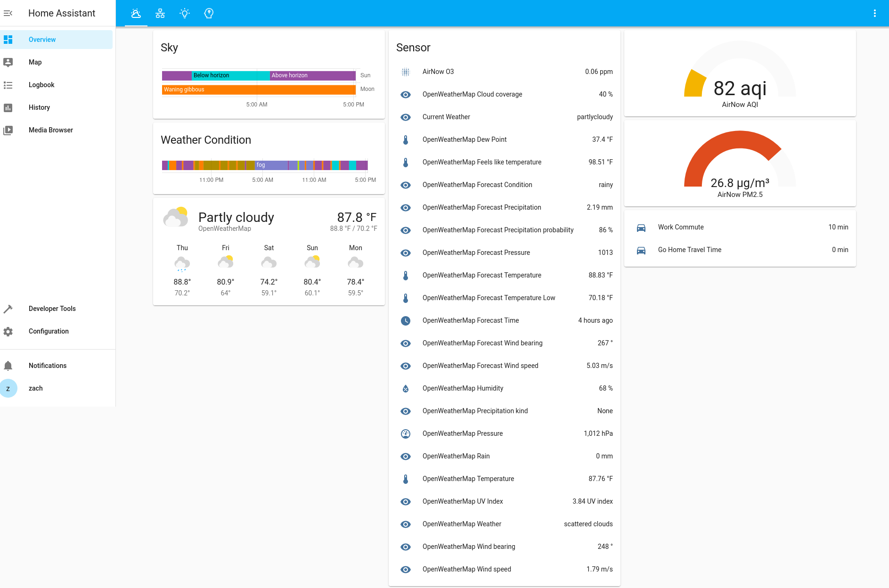The width and height of the screenshot is (889, 588).
Task: Collapse the sidebar with the menu icon
Action: (x=8, y=13)
